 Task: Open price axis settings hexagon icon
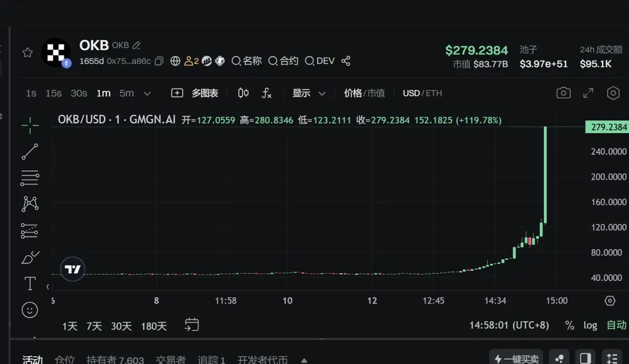click(610, 301)
